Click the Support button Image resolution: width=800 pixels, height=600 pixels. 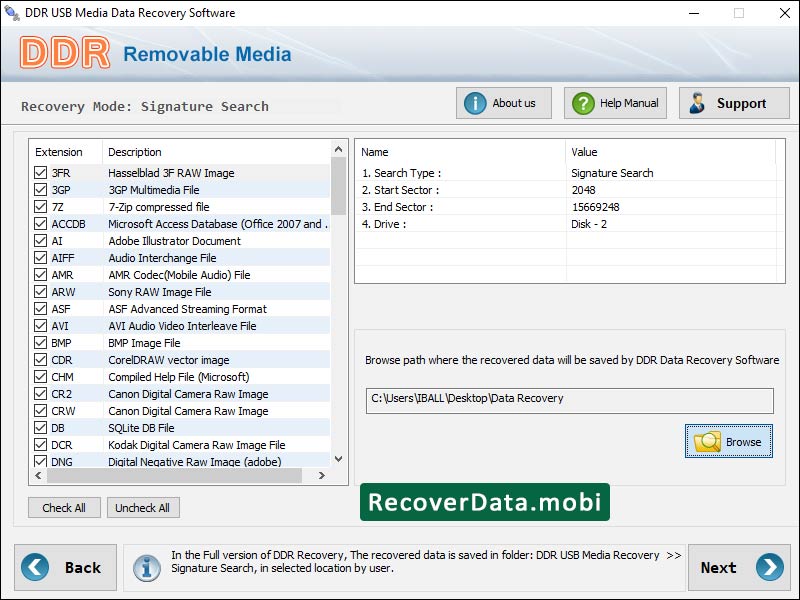[x=734, y=103]
